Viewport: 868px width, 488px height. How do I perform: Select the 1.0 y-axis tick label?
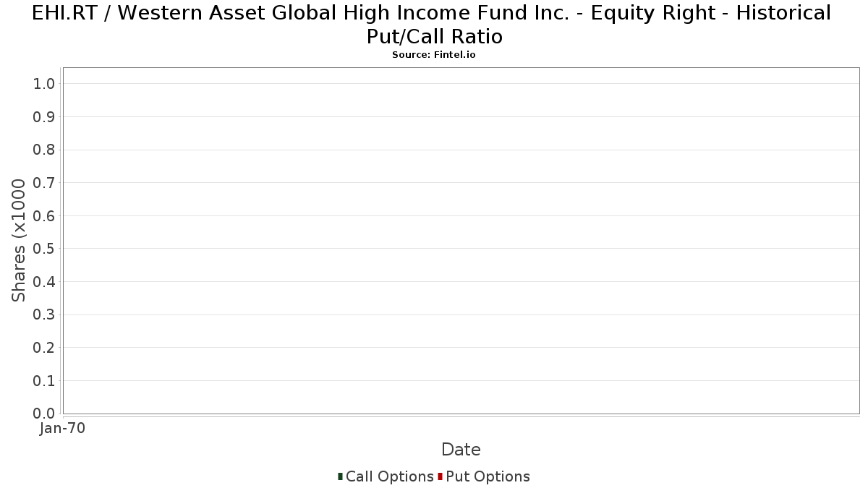point(45,84)
